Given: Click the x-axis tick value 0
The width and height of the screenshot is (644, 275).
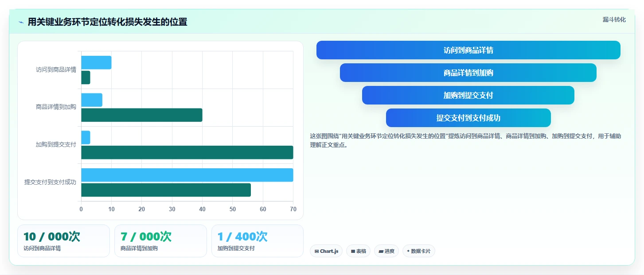Looking at the screenshot, I should tap(81, 209).
